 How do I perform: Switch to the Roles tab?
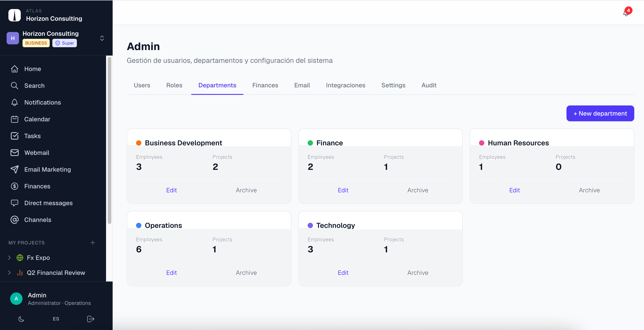pyautogui.click(x=174, y=85)
